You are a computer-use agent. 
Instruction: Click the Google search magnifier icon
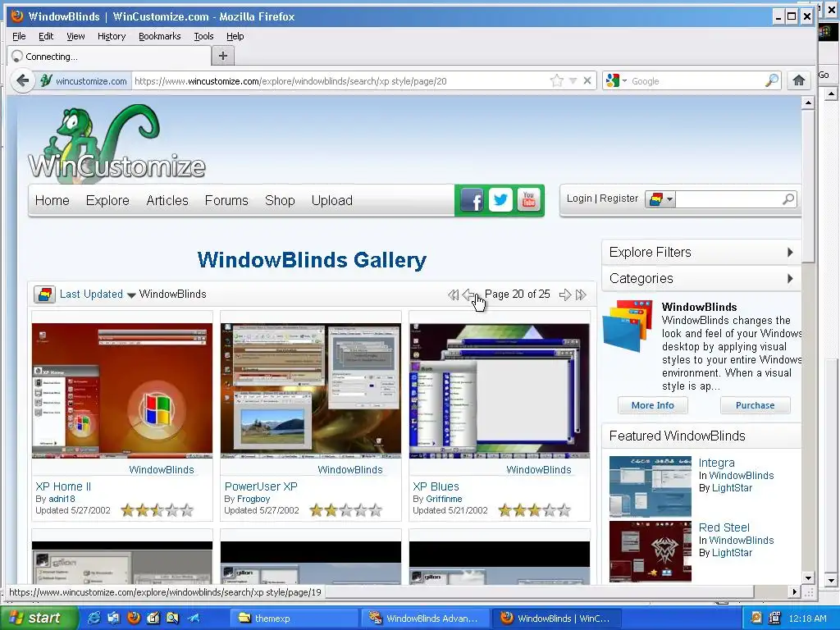click(771, 81)
